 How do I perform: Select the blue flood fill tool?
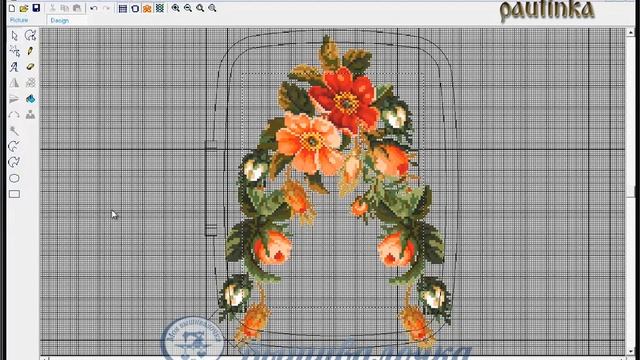point(30,99)
